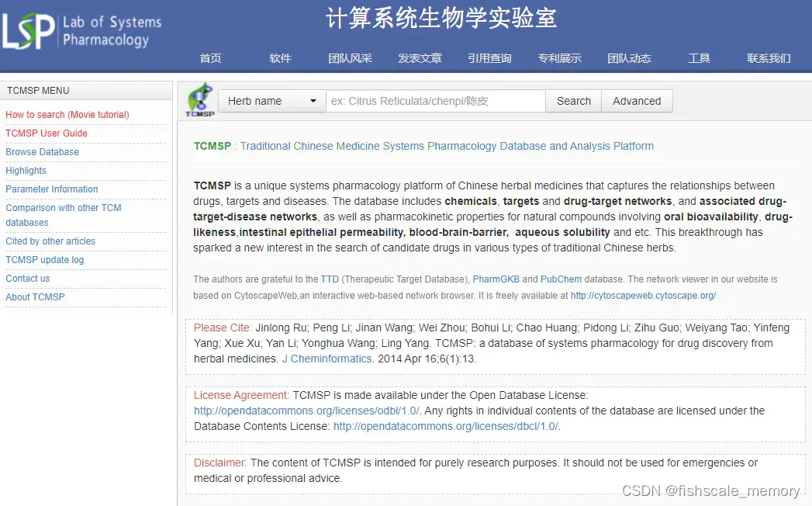Screen dimensions: 812x506
Task: Open the opendatacommons odbl/1.0 license link
Action: pyautogui.click(x=306, y=411)
